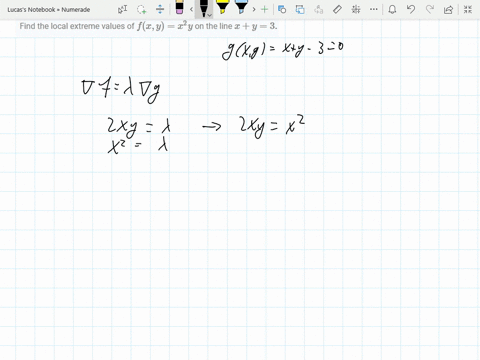Select the blue highlighter pen
The width and height of the screenshot is (480, 360).
tap(241, 7)
